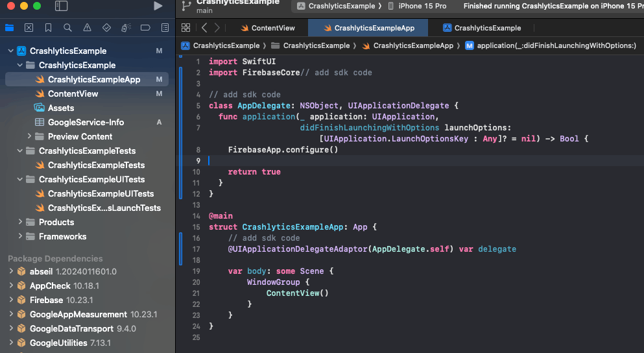Click line number 9 in gutter

coord(198,161)
